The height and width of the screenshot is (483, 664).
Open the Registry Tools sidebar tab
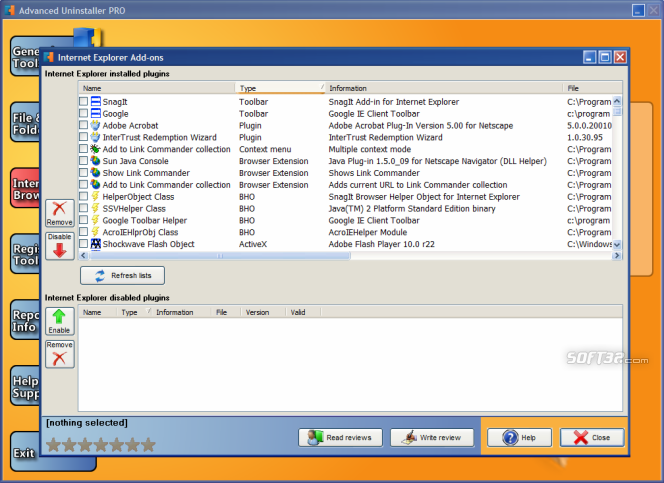[x=25, y=253]
